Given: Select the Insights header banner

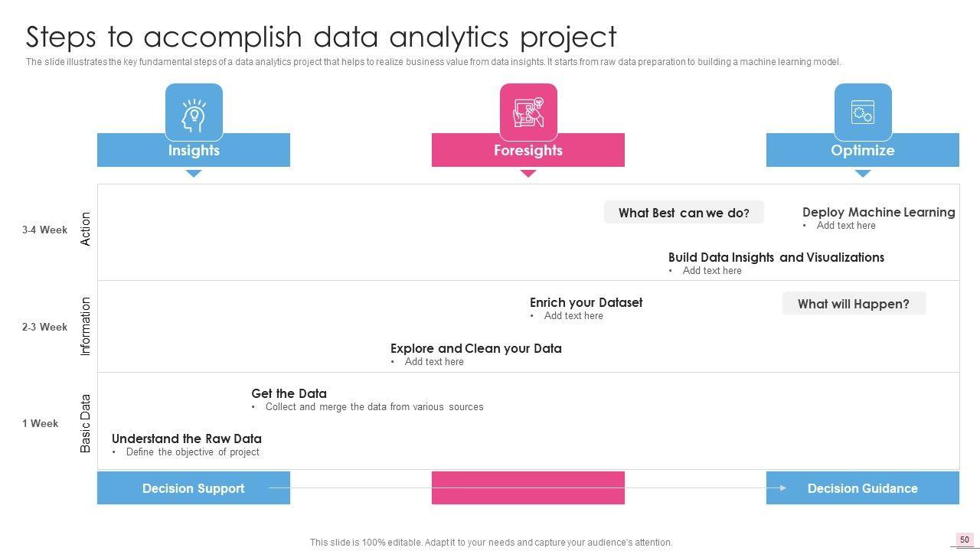Looking at the screenshot, I should pyautogui.click(x=194, y=151).
